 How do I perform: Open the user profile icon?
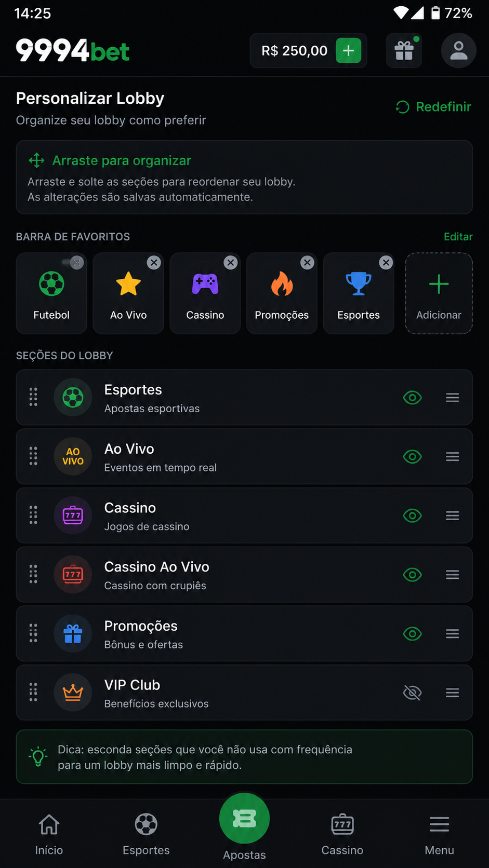point(458,50)
